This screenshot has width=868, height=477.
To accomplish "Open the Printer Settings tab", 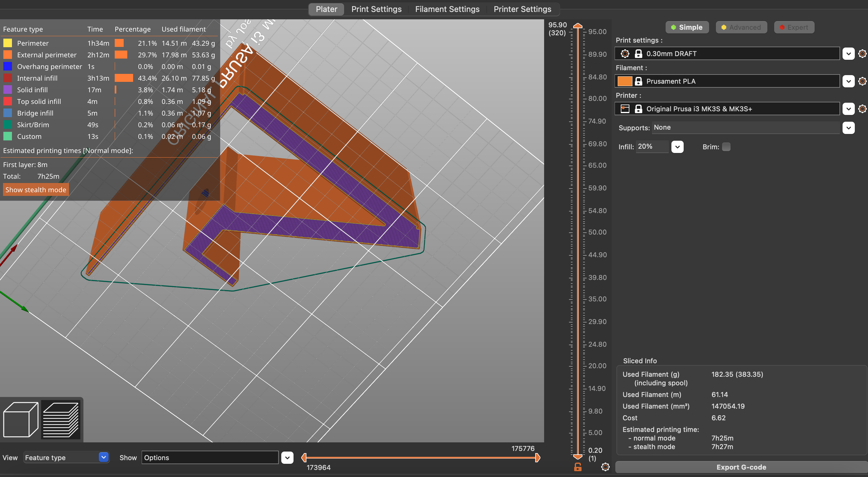I will pos(522,9).
